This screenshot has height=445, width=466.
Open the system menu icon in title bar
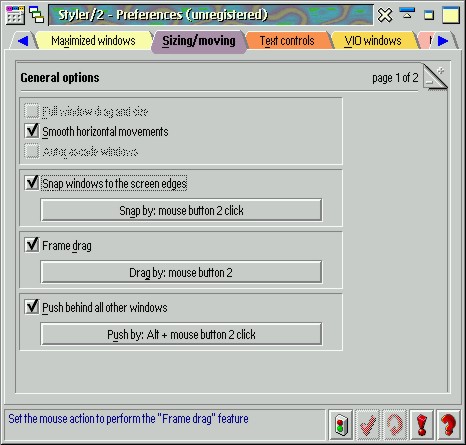(15, 15)
